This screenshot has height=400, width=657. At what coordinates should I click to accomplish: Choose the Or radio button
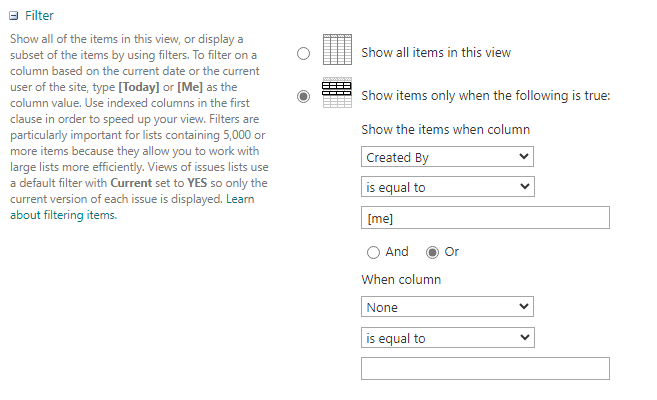pos(433,252)
